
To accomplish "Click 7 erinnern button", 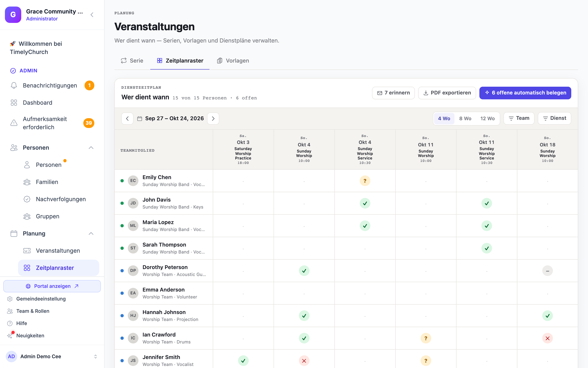I will tap(393, 93).
